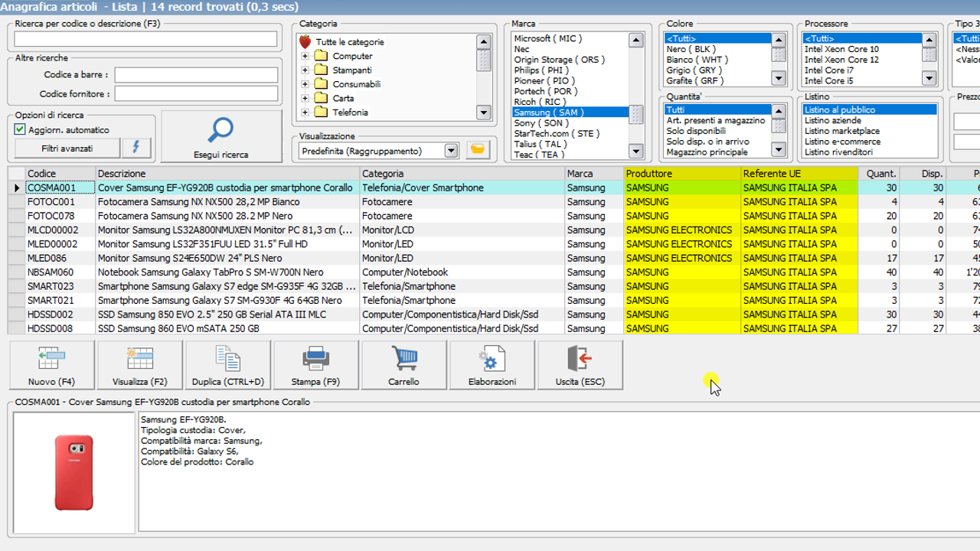Click the red Samsung cover product image

tap(74, 472)
